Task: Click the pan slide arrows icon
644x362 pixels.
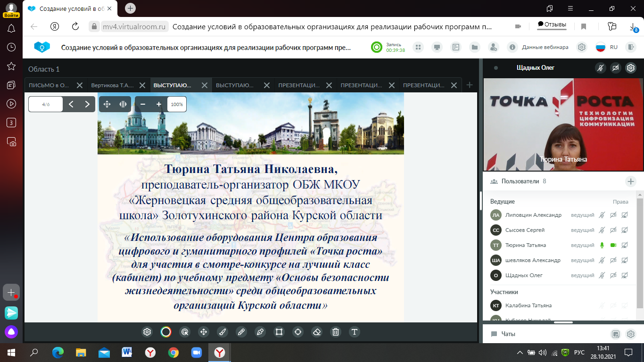Action: [107, 104]
